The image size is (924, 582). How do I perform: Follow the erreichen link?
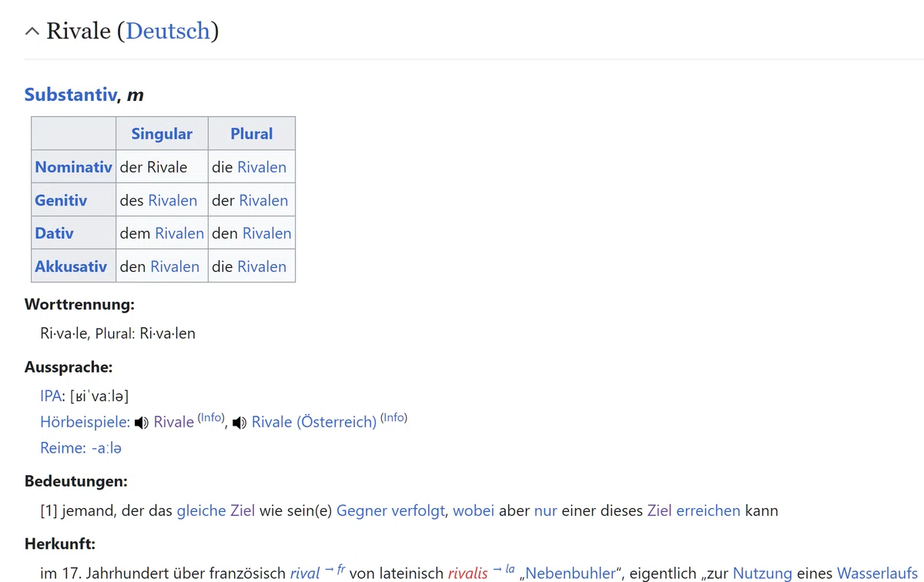tap(708, 510)
